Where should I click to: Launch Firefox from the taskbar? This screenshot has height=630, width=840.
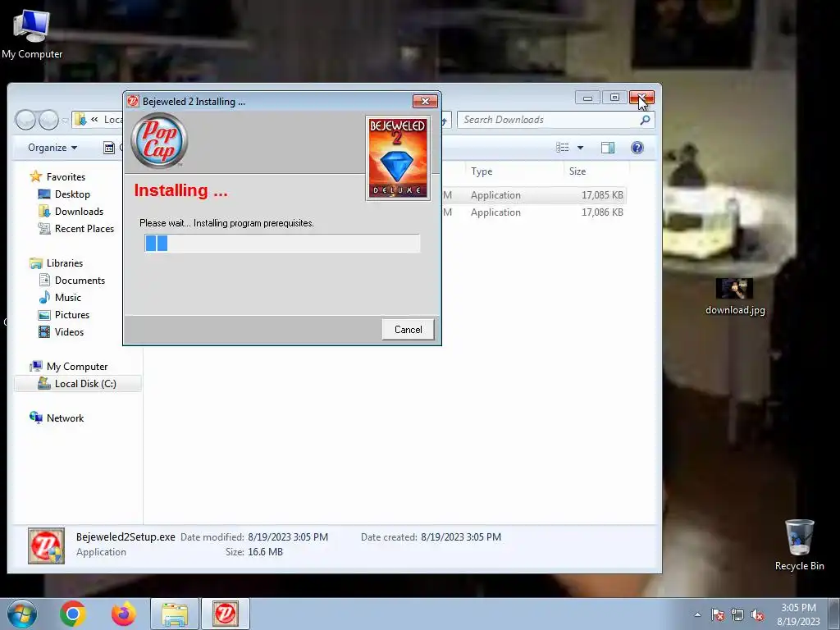click(x=123, y=614)
